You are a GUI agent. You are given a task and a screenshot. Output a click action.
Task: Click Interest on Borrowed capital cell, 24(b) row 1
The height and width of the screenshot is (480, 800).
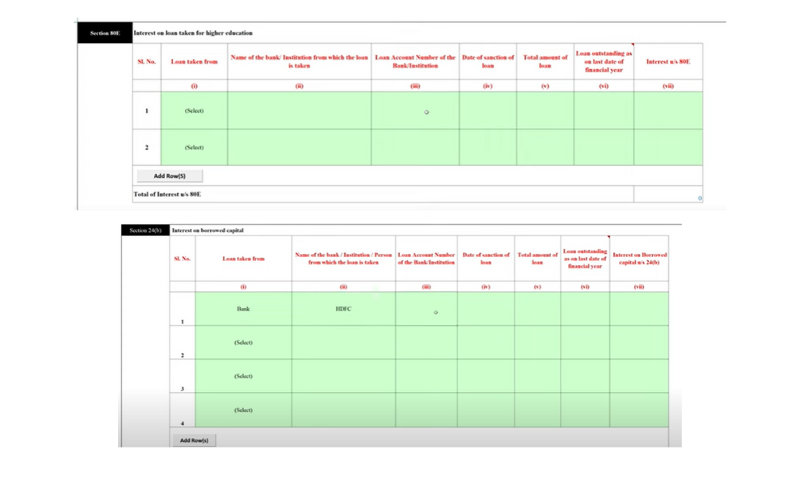[639, 309]
